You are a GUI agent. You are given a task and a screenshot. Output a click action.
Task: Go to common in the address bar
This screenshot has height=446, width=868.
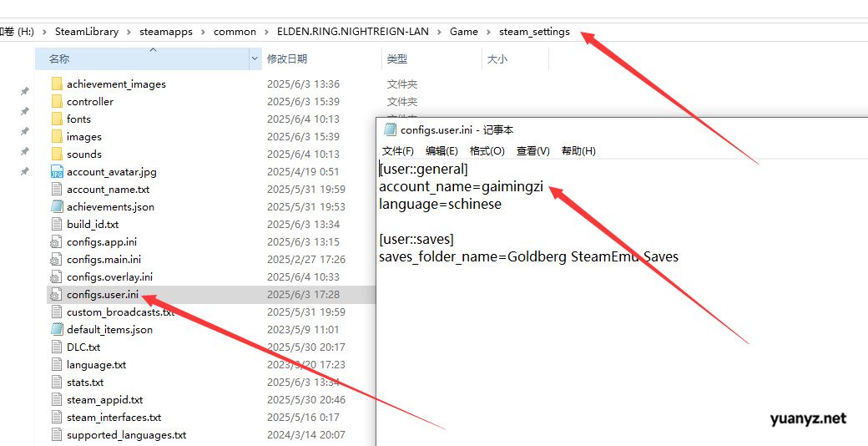pyautogui.click(x=235, y=32)
